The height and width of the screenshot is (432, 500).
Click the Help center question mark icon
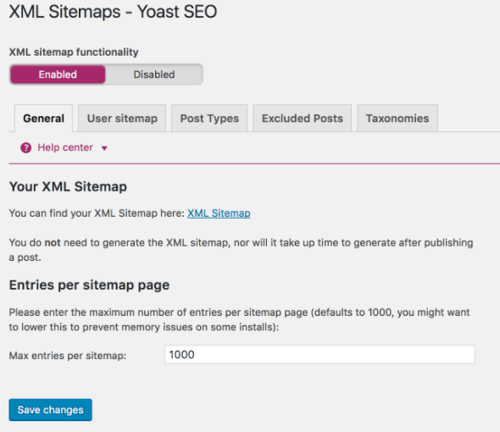point(26,148)
